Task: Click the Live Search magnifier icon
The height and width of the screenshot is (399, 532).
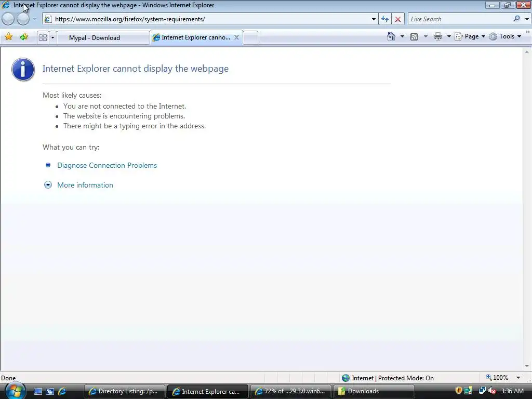Action: [516, 19]
